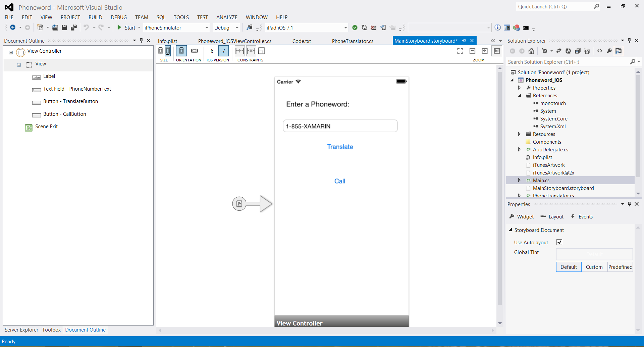
Task: Toggle the Use Autolayout checkbox
Action: click(x=559, y=242)
